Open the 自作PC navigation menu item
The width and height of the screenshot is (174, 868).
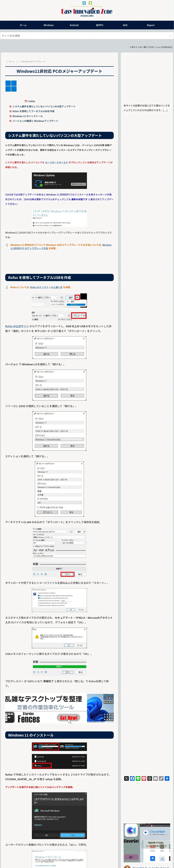[100, 25]
